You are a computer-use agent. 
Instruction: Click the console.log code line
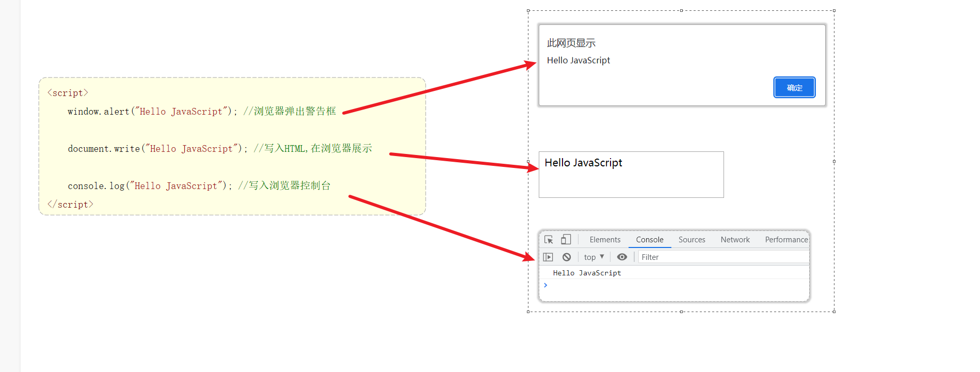(199, 186)
